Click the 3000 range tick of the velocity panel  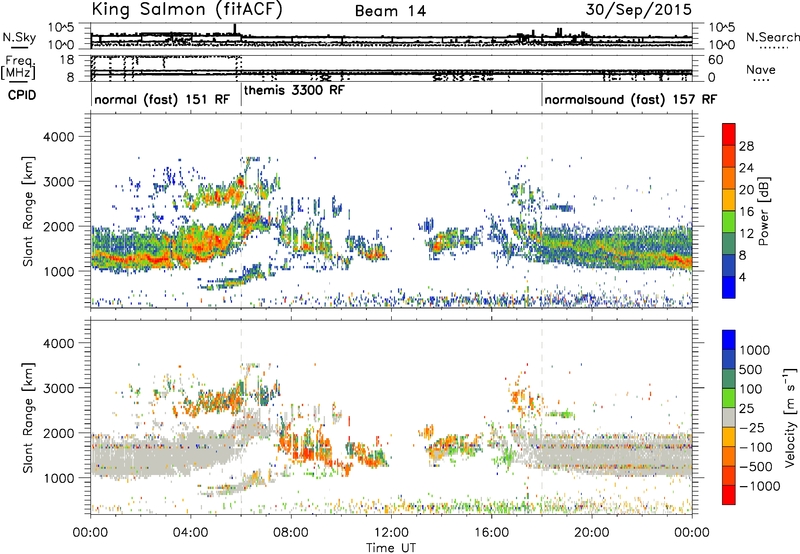point(59,388)
